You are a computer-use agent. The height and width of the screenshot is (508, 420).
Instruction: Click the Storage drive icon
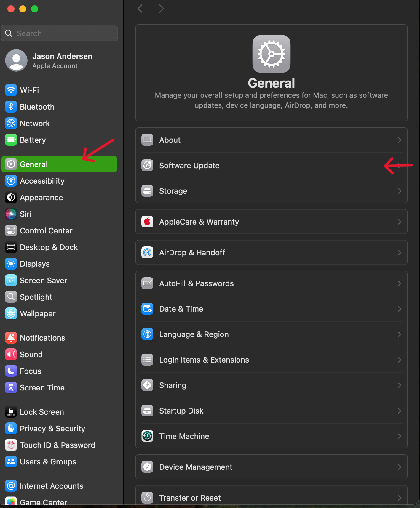[x=147, y=191]
